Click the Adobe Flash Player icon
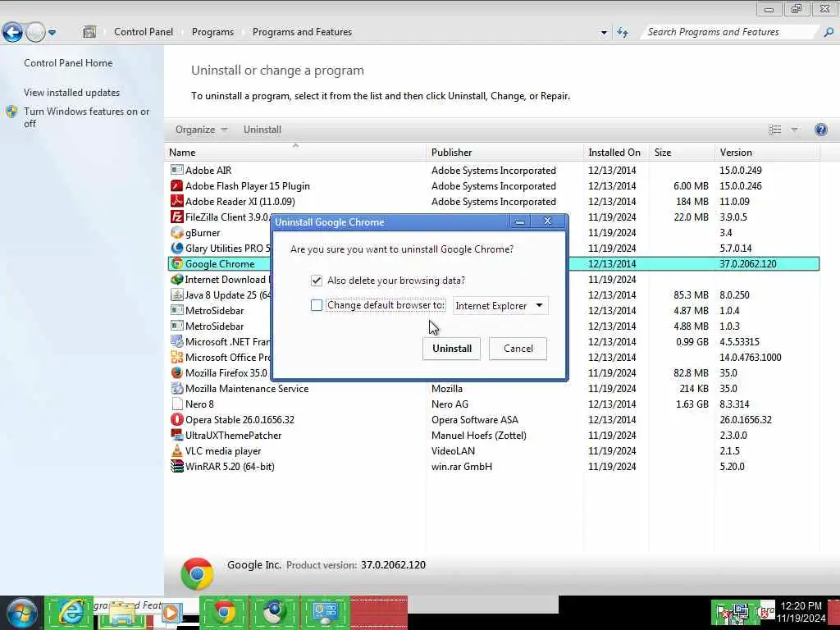840x630 pixels. [177, 185]
